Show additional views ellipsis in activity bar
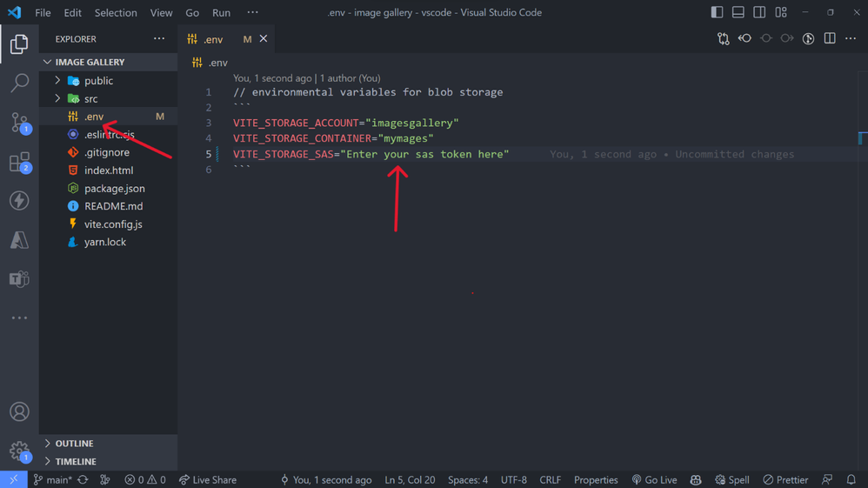868x488 pixels. pyautogui.click(x=19, y=318)
